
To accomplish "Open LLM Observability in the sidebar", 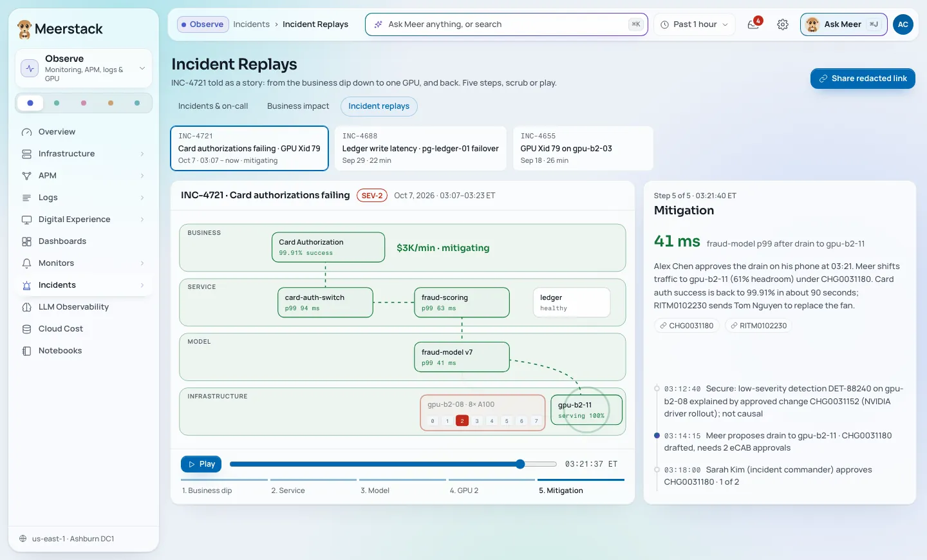I will (84, 307).
